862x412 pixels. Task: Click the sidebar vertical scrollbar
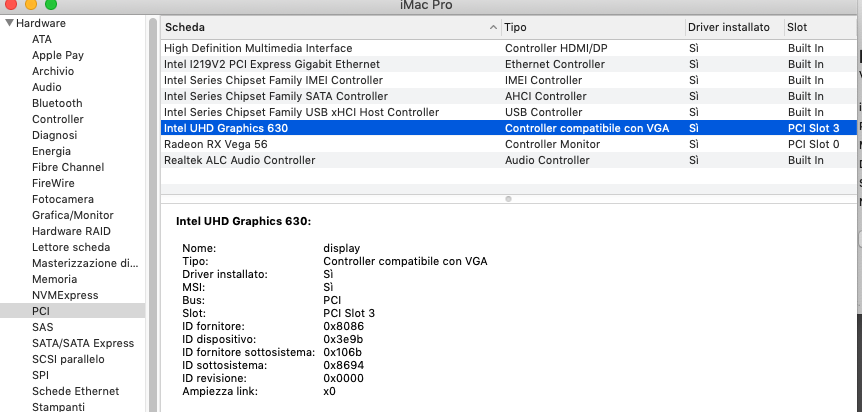[x=152, y=215]
